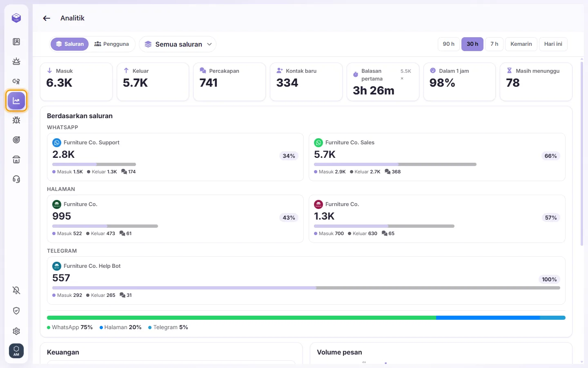Open the Balasan pertama stat card
The image size is (588, 368).
click(x=383, y=82)
